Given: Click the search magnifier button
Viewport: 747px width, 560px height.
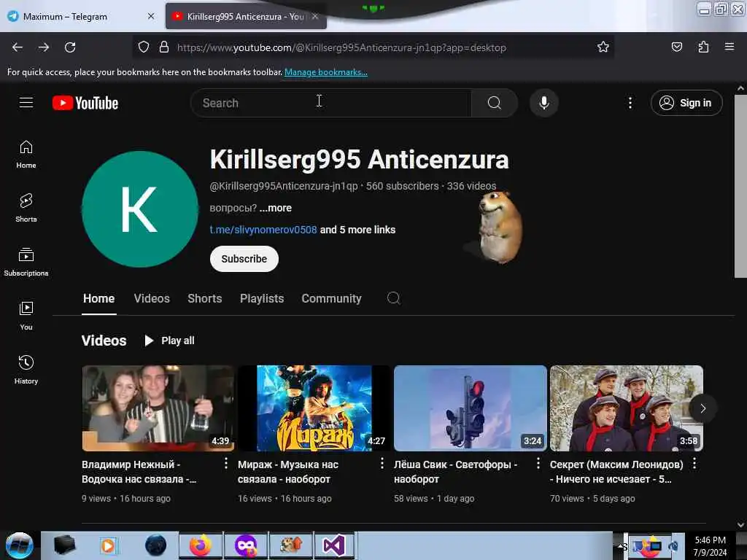Looking at the screenshot, I should click(495, 103).
